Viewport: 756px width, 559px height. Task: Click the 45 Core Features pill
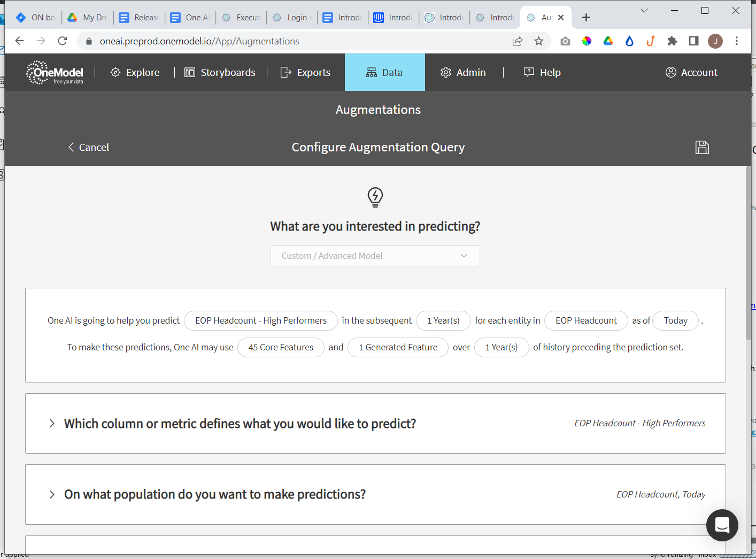coord(281,347)
